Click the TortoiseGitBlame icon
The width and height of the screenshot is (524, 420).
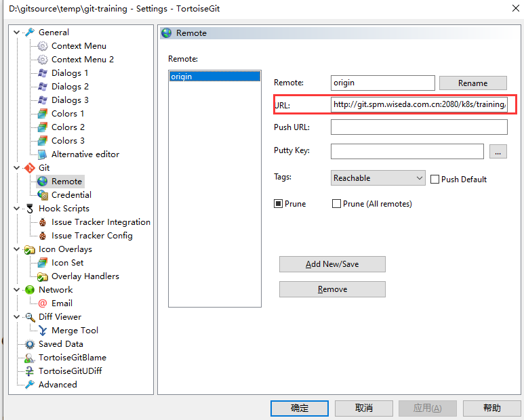pos(30,358)
